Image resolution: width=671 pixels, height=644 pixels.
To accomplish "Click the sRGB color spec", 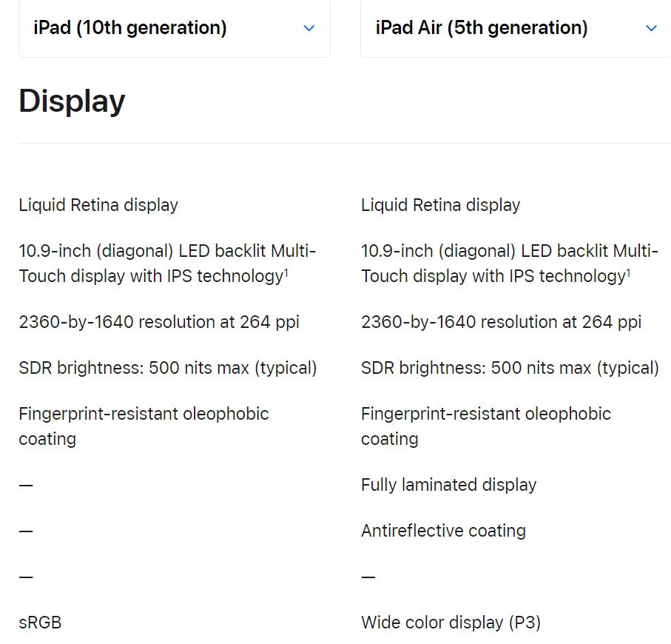I will [40, 623].
